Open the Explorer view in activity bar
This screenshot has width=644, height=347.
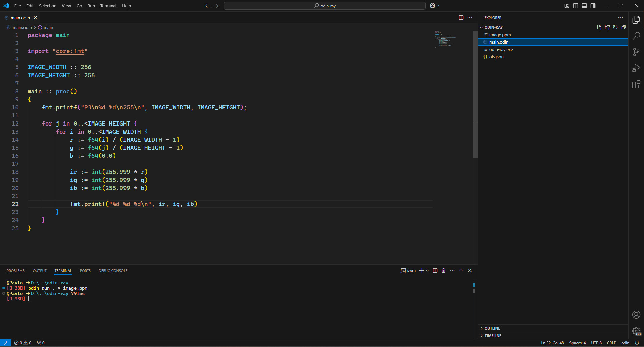tap(636, 20)
